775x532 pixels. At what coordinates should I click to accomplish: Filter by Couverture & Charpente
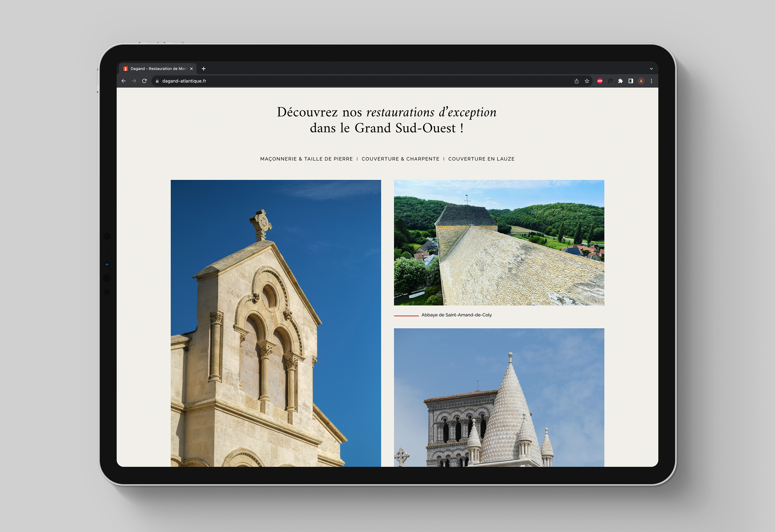click(400, 159)
